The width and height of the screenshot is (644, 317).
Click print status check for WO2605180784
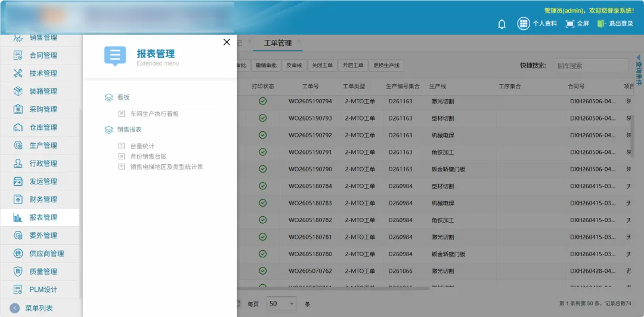[x=263, y=186]
